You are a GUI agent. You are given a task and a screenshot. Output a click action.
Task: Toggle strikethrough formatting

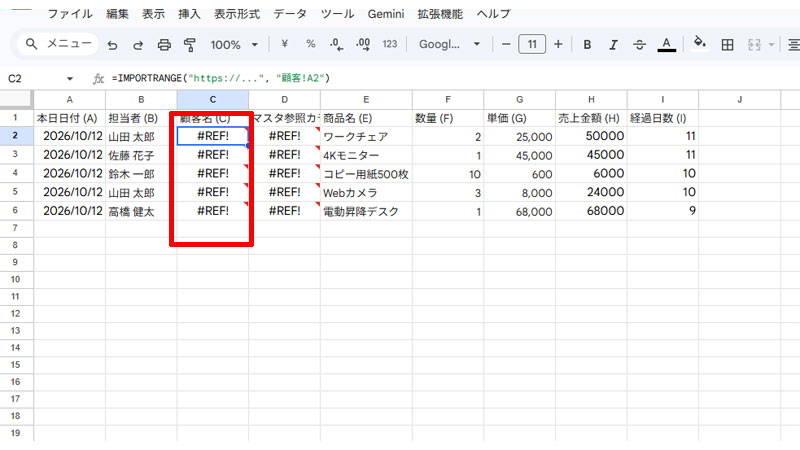[639, 45]
